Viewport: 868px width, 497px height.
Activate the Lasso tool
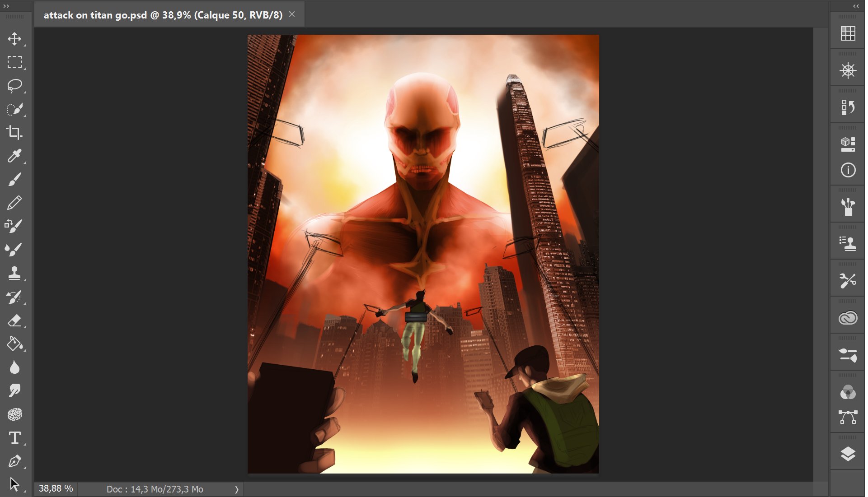tap(15, 86)
